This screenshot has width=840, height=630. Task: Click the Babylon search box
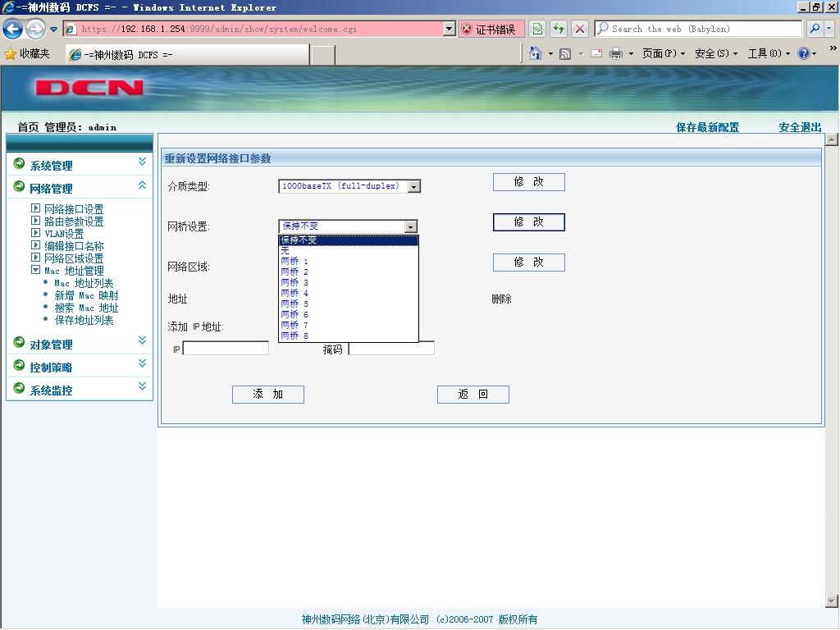698,29
